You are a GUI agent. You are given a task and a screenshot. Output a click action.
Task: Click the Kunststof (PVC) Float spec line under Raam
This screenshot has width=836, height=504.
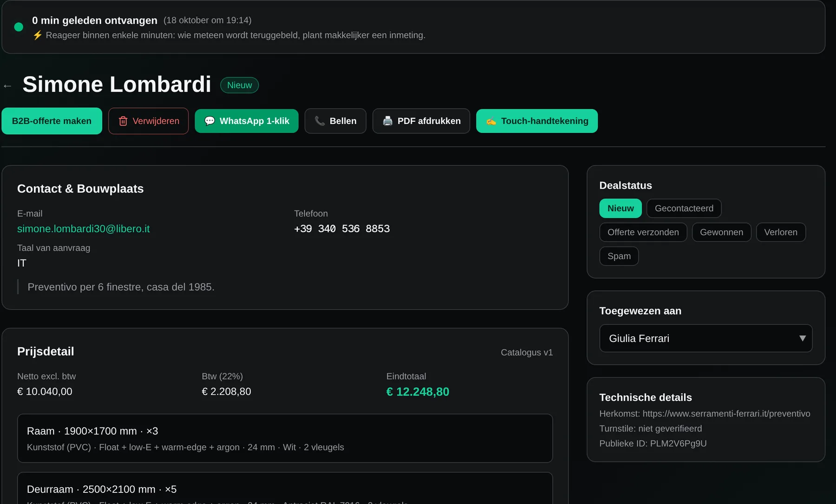(185, 447)
